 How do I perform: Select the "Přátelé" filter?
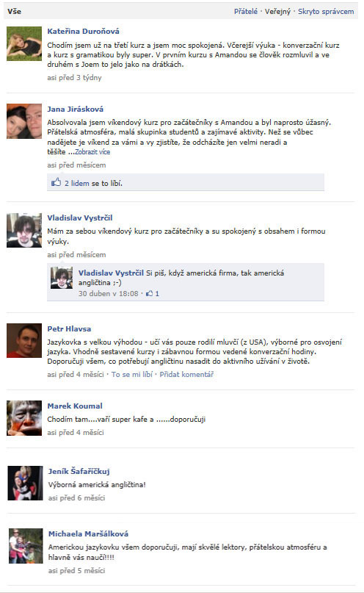(x=246, y=11)
